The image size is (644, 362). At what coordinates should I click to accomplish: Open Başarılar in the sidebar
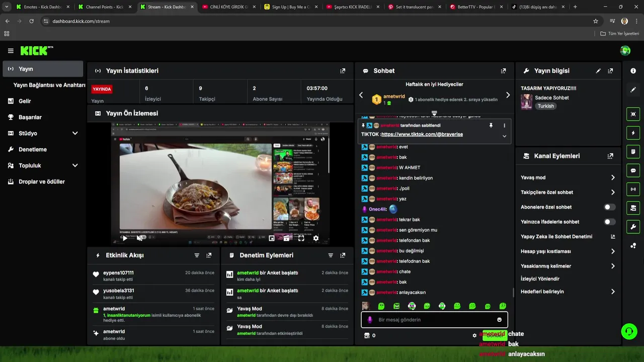tap(43, 117)
